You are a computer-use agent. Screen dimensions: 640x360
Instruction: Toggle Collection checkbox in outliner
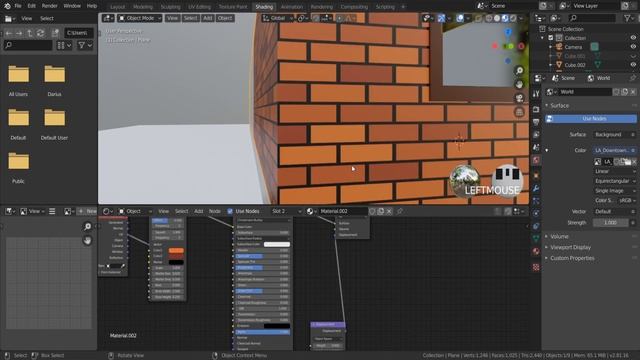pyautogui.click(x=551, y=38)
